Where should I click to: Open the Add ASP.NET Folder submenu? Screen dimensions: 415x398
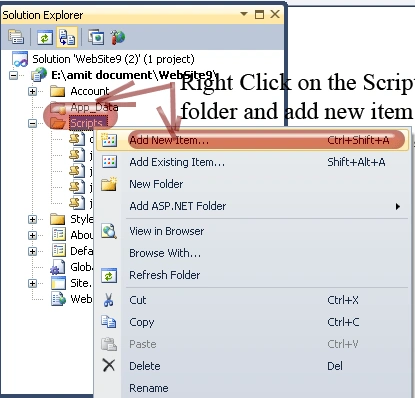coord(252,206)
